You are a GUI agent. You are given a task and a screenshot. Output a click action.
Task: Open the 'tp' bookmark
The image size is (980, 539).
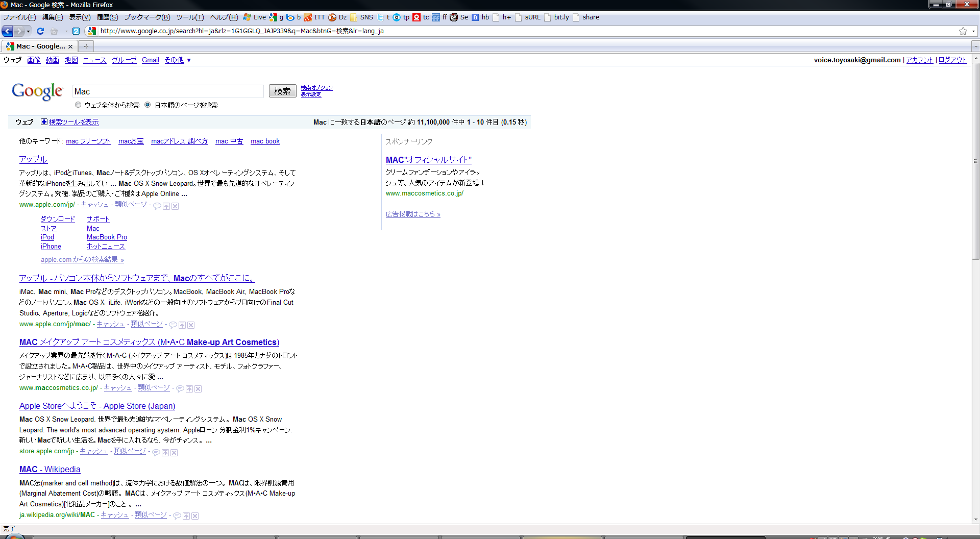pos(401,17)
